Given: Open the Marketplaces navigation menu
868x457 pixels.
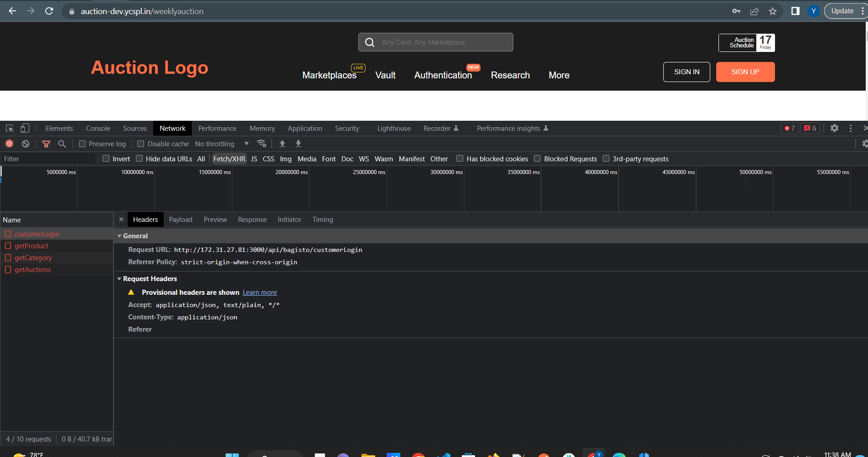Looking at the screenshot, I should click(329, 75).
